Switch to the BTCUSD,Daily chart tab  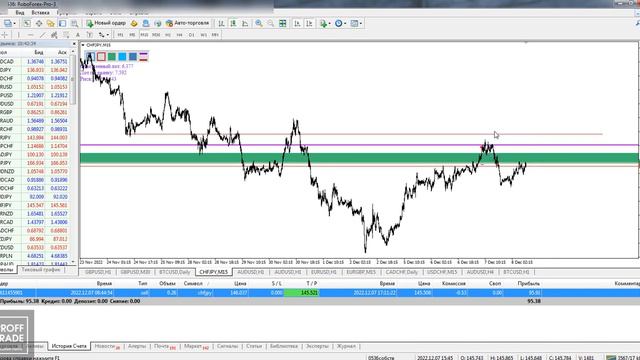[x=175, y=272]
